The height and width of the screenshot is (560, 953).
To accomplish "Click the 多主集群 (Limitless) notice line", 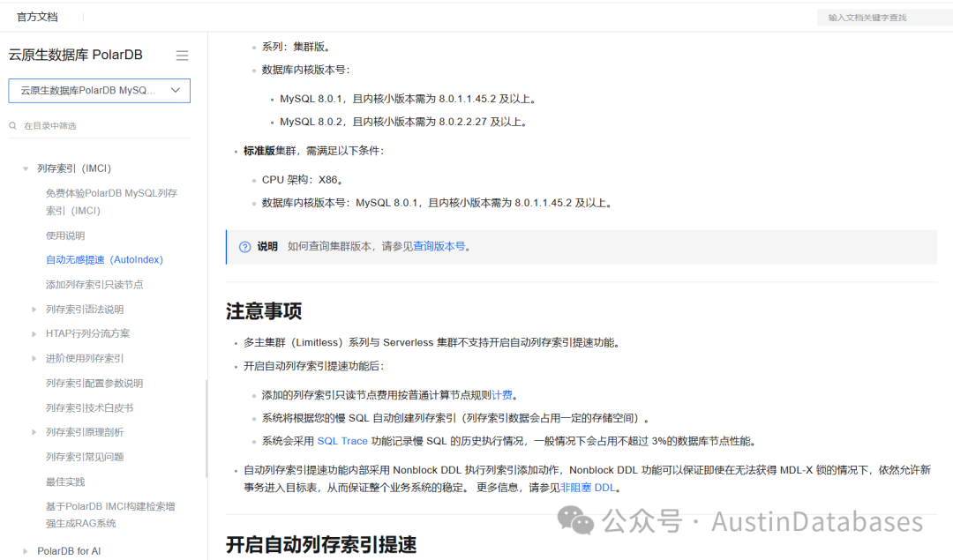I will (x=432, y=342).
